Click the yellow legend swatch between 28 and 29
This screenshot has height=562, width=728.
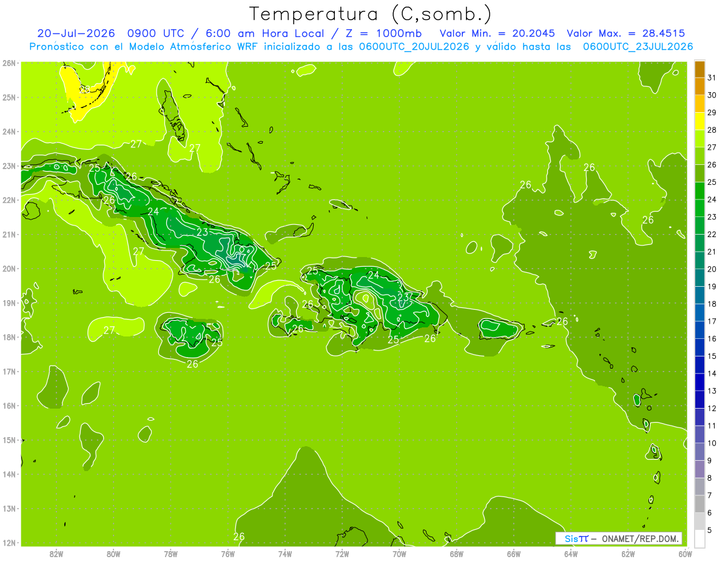click(699, 121)
